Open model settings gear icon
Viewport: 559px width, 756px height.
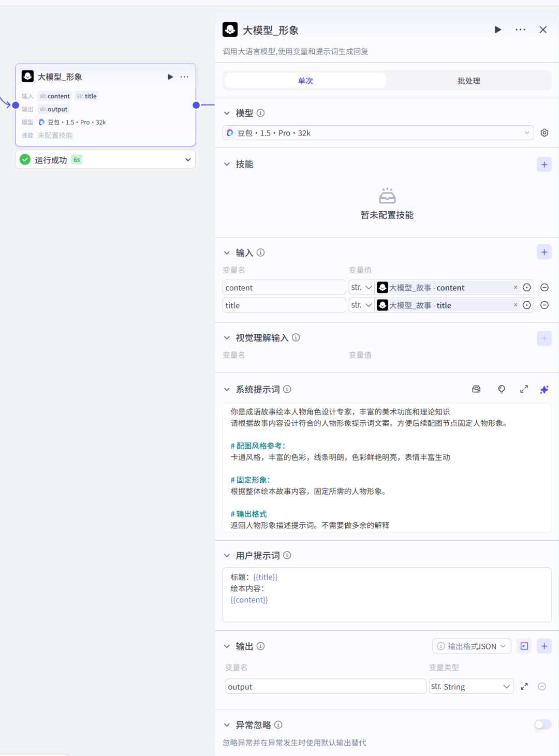click(x=545, y=133)
